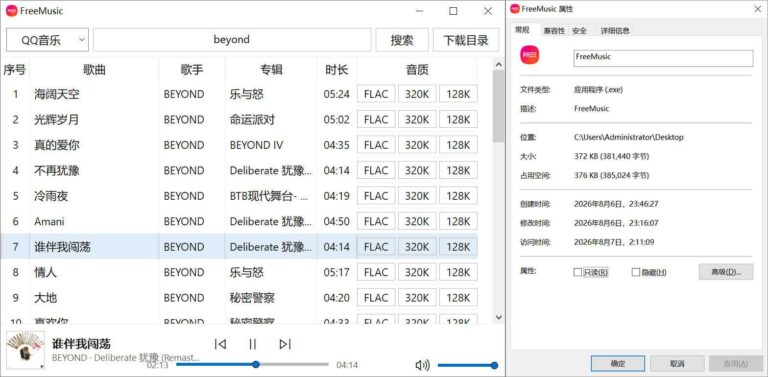This screenshot has width=768, height=377.
Task: Click the search field containing beyond
Action: pyautogui.click(x=232, y=40)
